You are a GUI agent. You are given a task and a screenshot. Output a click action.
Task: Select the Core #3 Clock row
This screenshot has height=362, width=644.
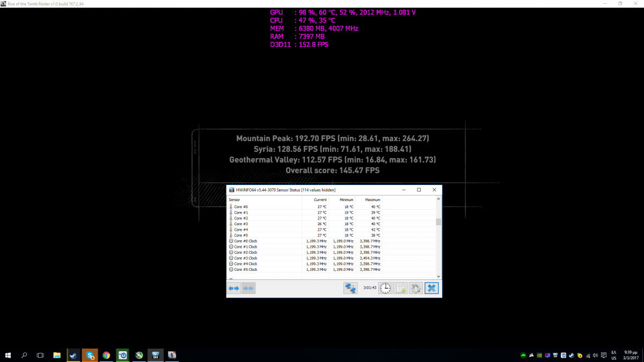click(x=331, y=258)
